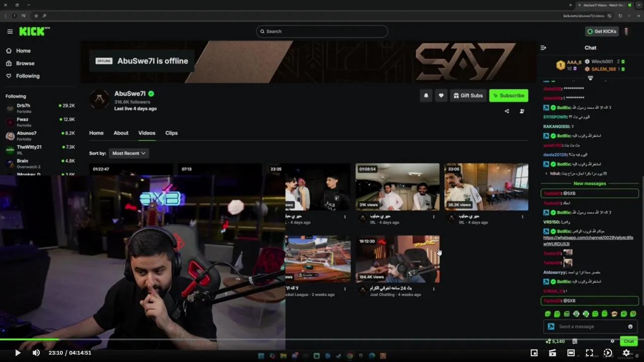This screenshot has height=362, width=644.
Task: Open the 33:05 video thumbnail
Action: coord(487,187)
